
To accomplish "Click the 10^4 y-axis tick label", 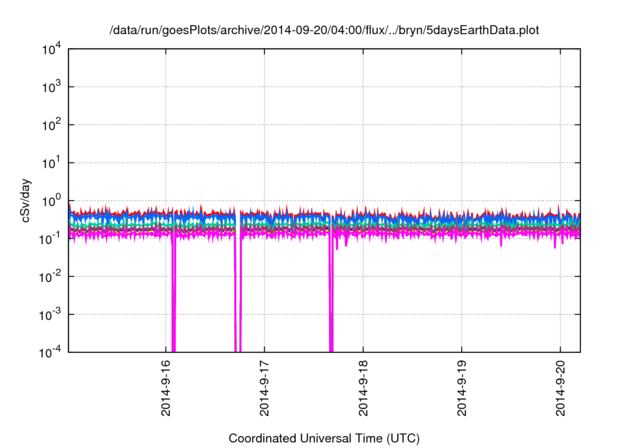I will (52, 49).
